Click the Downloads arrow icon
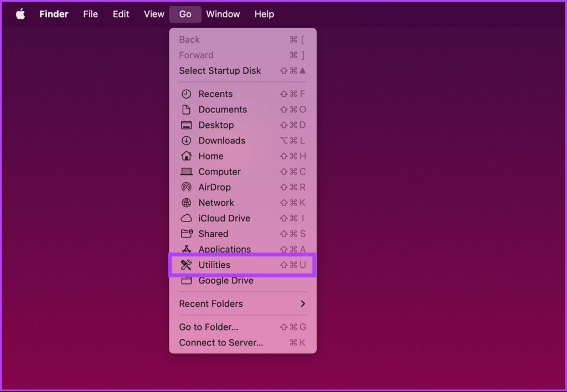Image resolution: width=567 pixels, height=392 pixels. (186, 141)
